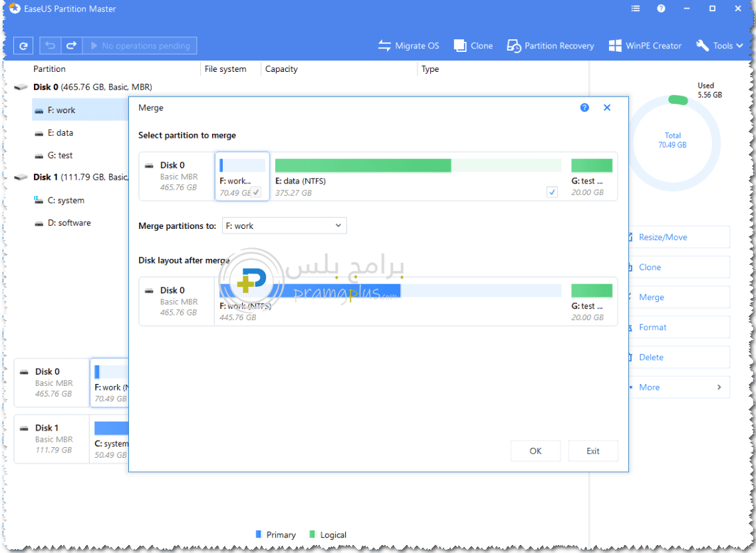The height and width of the screenshot is (553, 756).
Task: Click Resize/Move in right panel
Action: coord(679,237)
